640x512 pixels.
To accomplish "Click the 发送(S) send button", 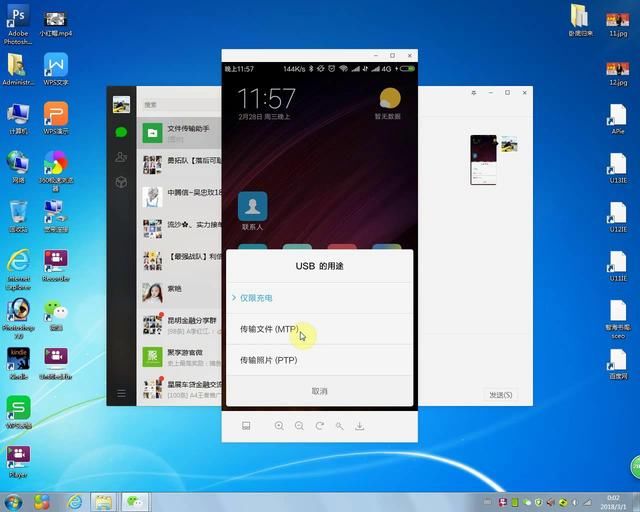I will pos(500,395).
